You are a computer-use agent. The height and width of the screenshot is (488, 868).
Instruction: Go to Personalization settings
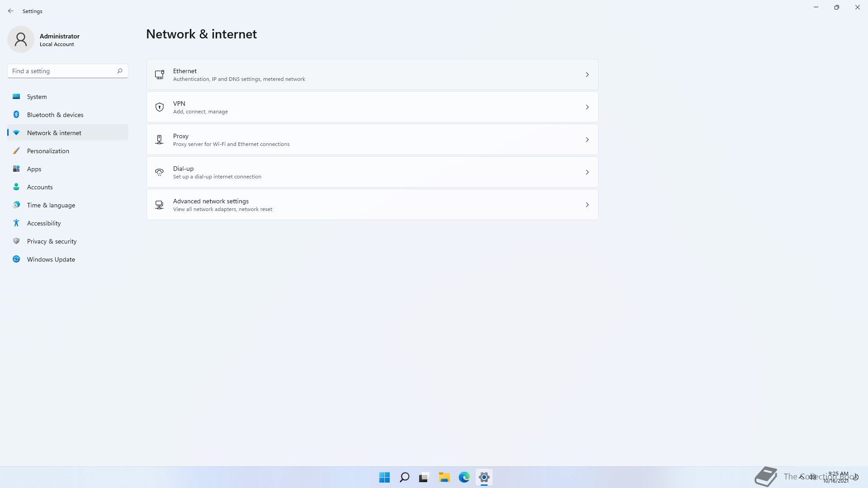pos(68,151)
